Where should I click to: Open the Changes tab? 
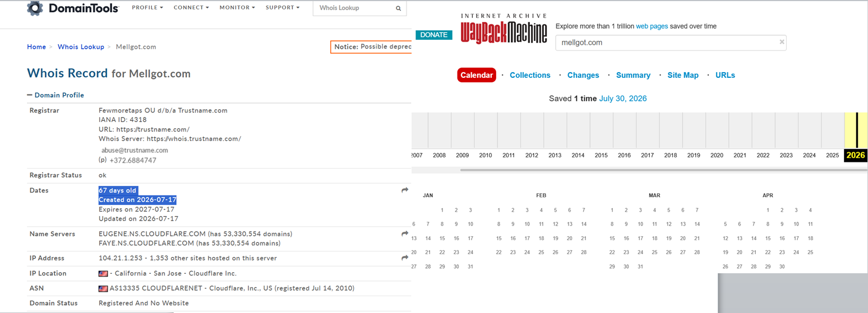(583, 75)
